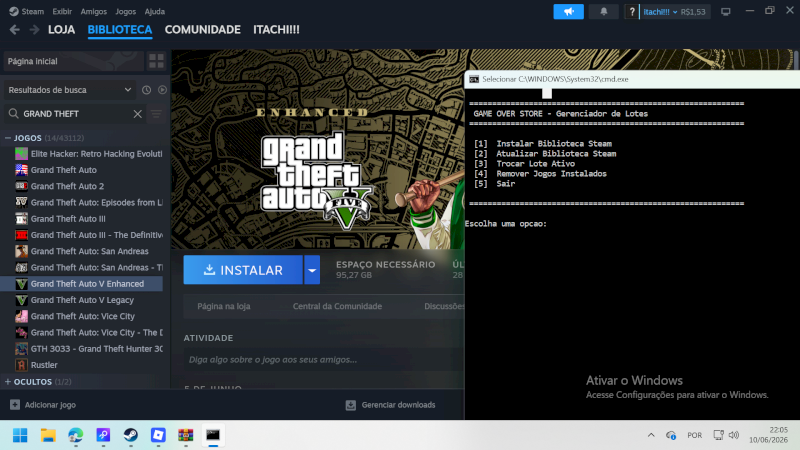Toggle the collections grid view icon
This screenshot has height=450, width=800.
(x=156, y=61)
